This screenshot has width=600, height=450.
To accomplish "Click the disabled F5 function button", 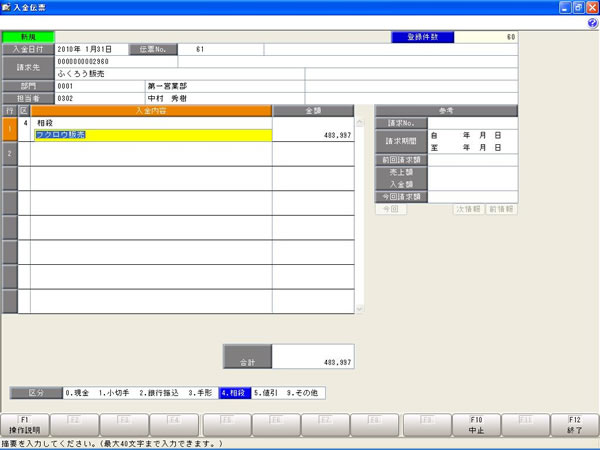I will 227,425.
